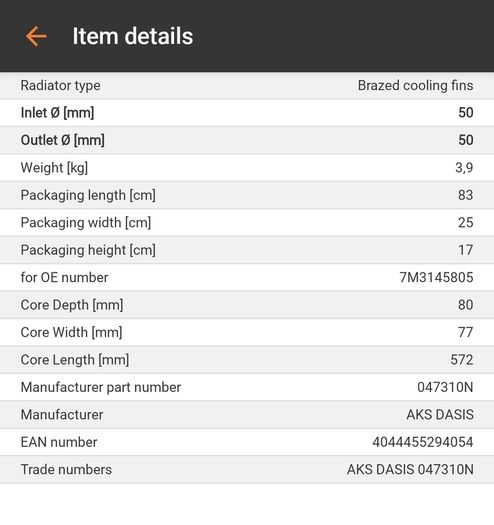Screen dimensions: 494x525
Task: Tap trade number AKS DASIS 047310N
Action: (410, 470)
